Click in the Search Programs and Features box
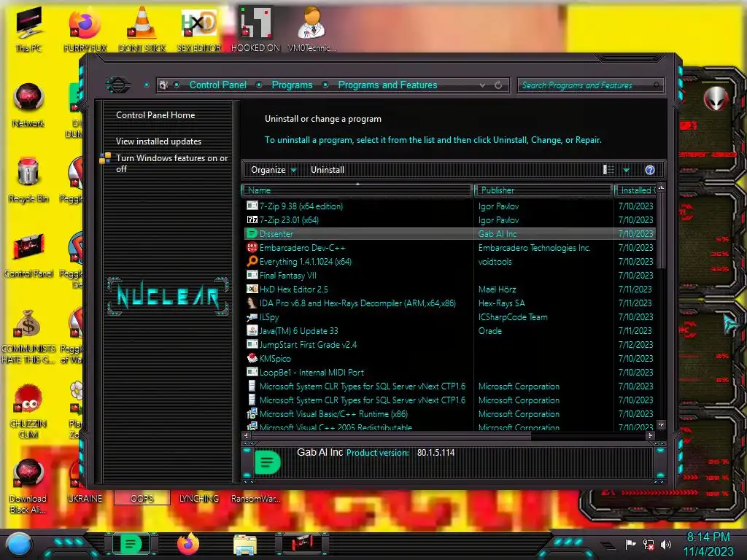 point(589,85)
